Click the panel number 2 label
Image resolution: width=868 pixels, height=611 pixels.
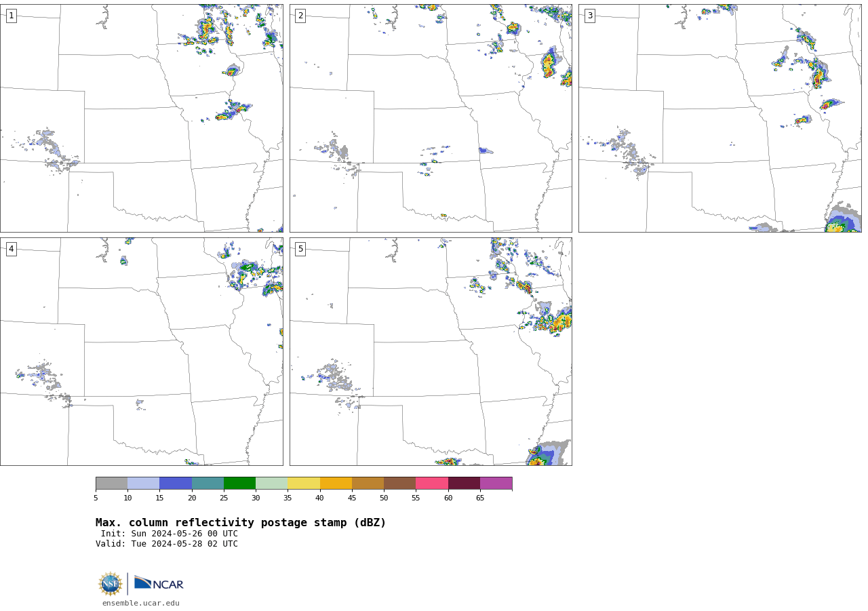[x=300, y=16]
